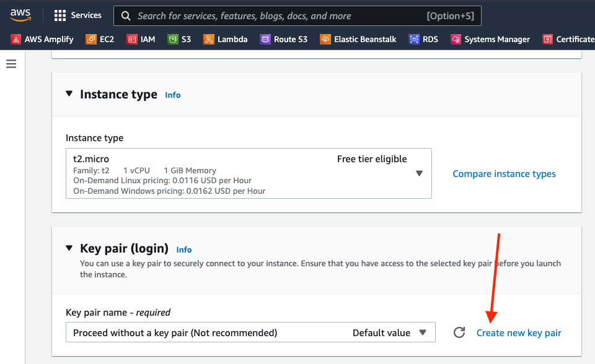Collapse the Key pair (login) section
This screenshot has width=595, height=364.
(x=69, y=248)
